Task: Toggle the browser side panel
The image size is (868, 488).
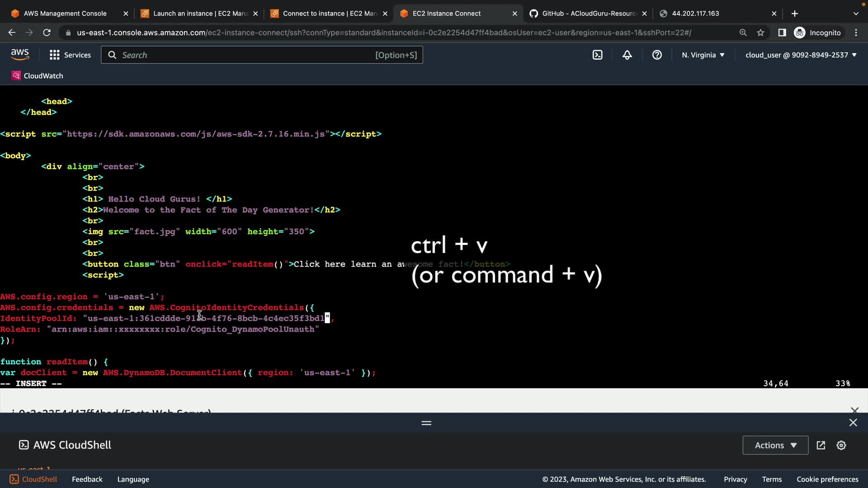Action: click(x=782, y=33)
